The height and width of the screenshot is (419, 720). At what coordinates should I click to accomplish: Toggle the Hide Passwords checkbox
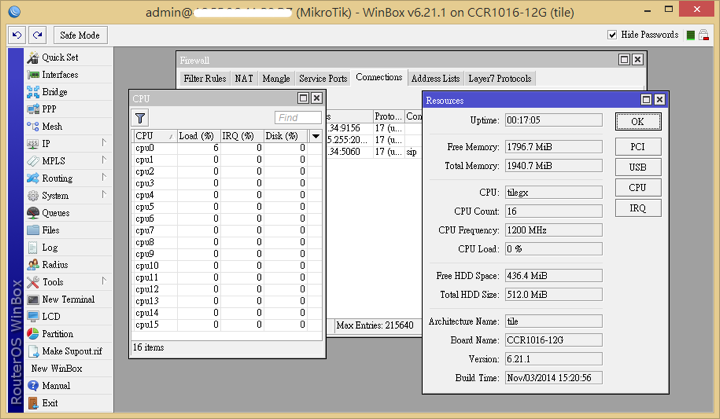(x=612, y=35)
